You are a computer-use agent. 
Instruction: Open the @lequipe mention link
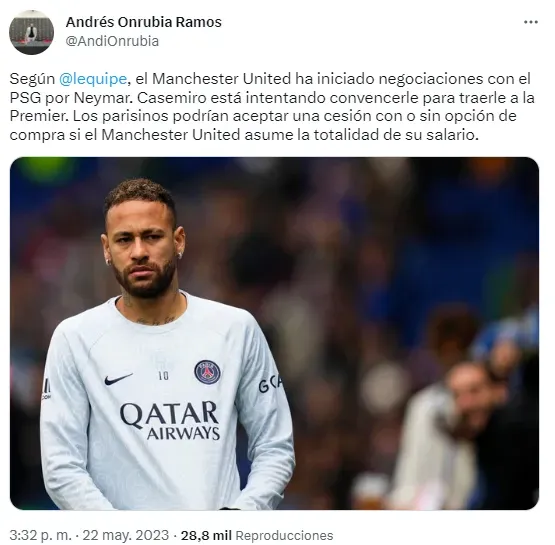pos(93,79)
